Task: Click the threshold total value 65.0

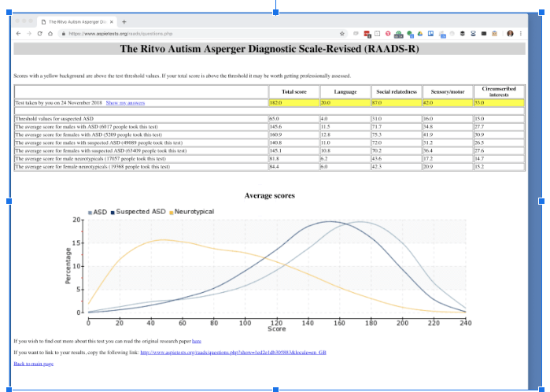Action: click(x=294, y=119)
